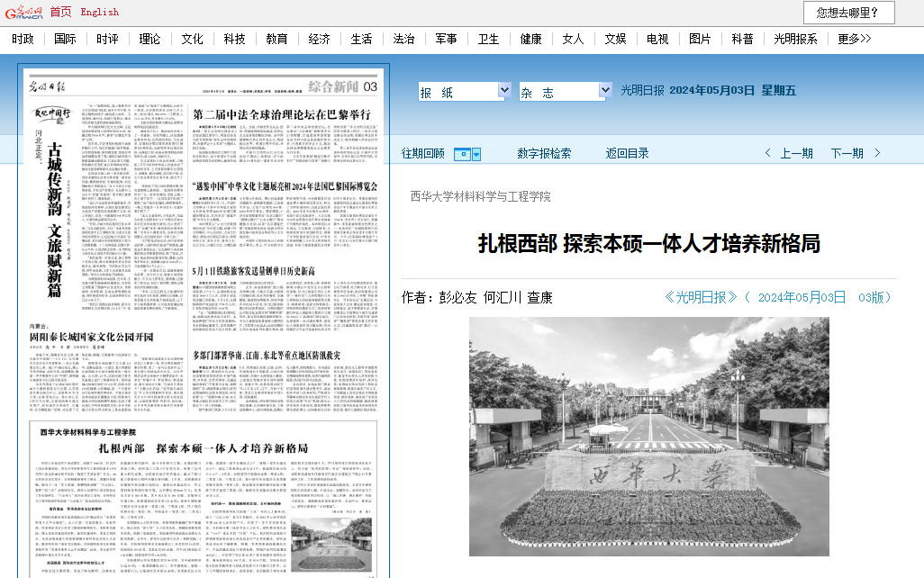
Task: Open the 时政 navigation item
Action: tap(23, 40)
